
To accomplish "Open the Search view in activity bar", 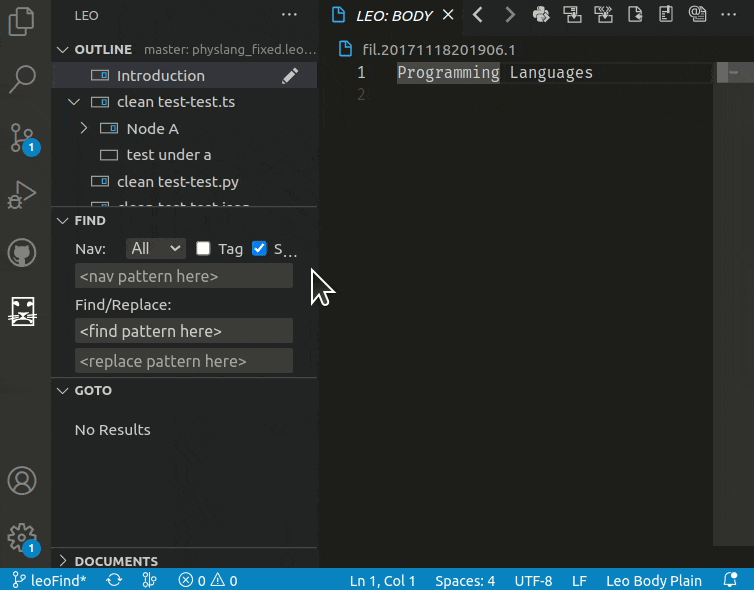I will [x=22, y=78].
